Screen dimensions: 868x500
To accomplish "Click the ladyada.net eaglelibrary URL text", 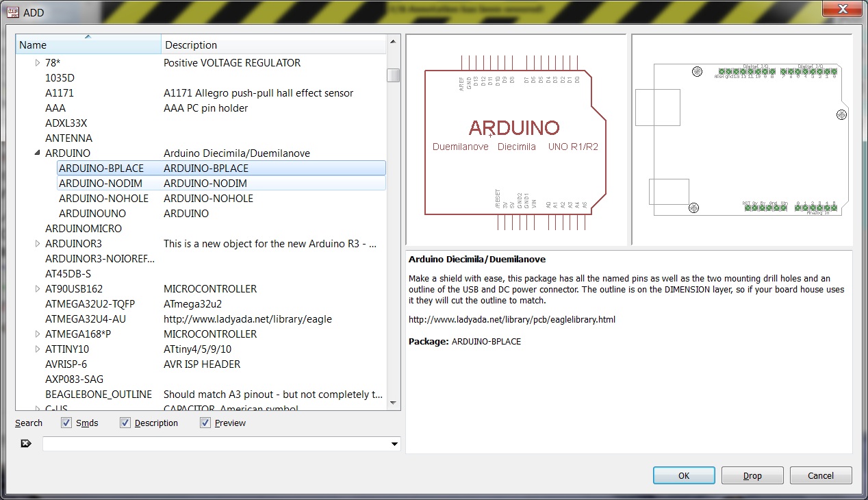I will tap(512, 320).
